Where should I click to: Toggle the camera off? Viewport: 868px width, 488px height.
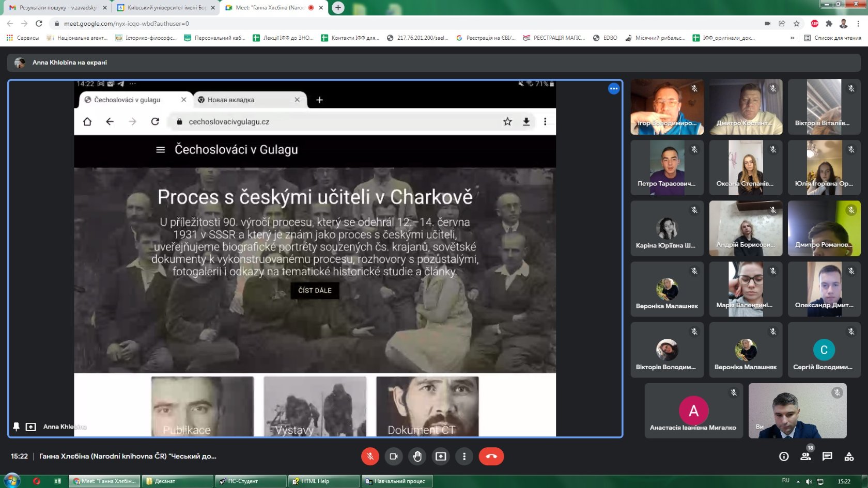393,456
